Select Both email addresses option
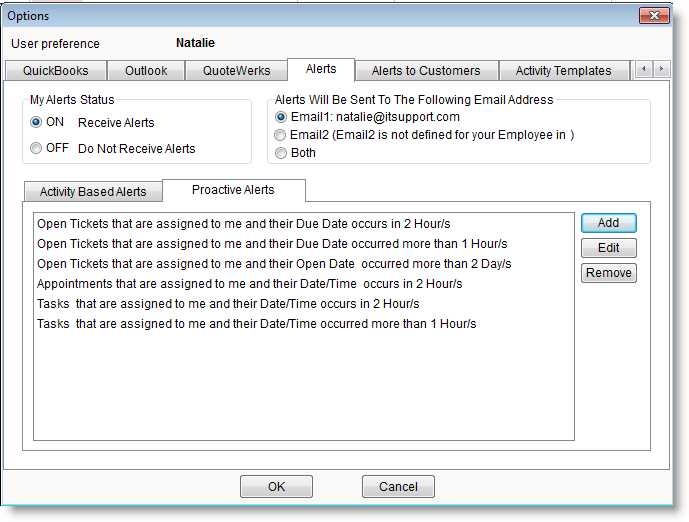 click(x=281, y=153)
